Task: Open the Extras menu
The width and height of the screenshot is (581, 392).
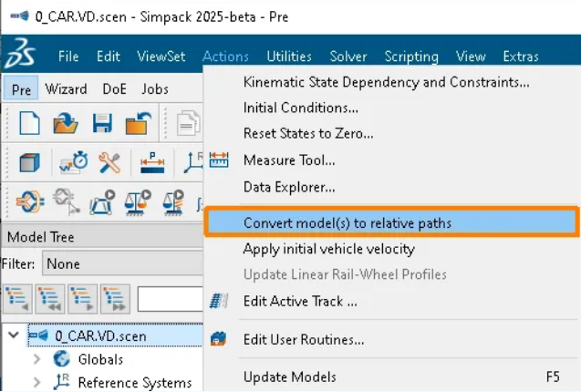Action: pyautogui.click(x=521, y=57)
